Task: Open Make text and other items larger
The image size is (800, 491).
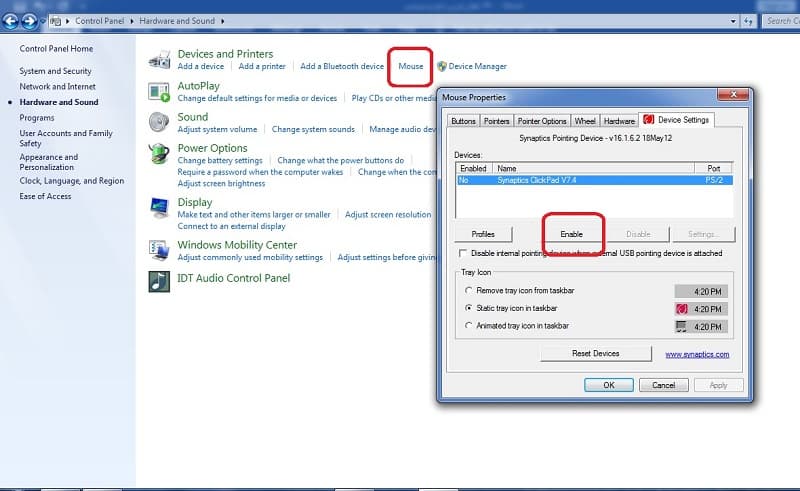Action: pos(254,215)
